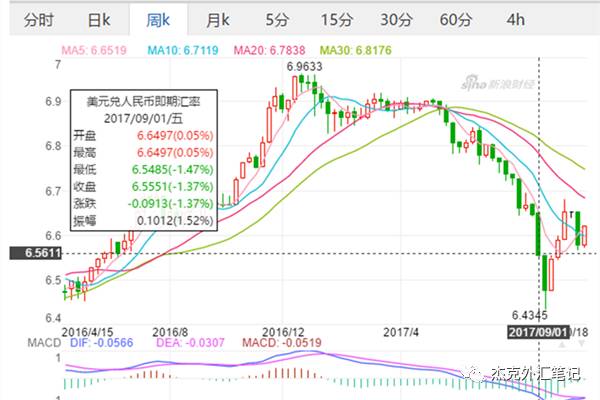Switch to the 分时 tab
The height and width of the screenshot is (400, 600).
point(38,20)
